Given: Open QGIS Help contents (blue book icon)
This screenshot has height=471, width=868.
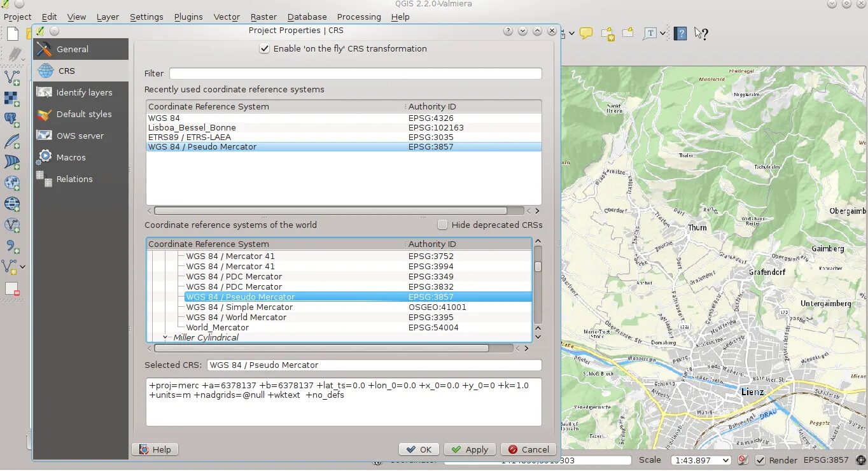Looking at the screenshot, I should coord(680,32).
